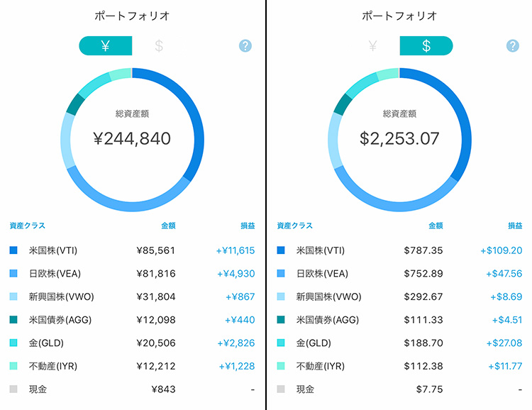Click help icon in right dollar portfolio
The height and width of the screenshot is (410, 532).
point(513,45)
